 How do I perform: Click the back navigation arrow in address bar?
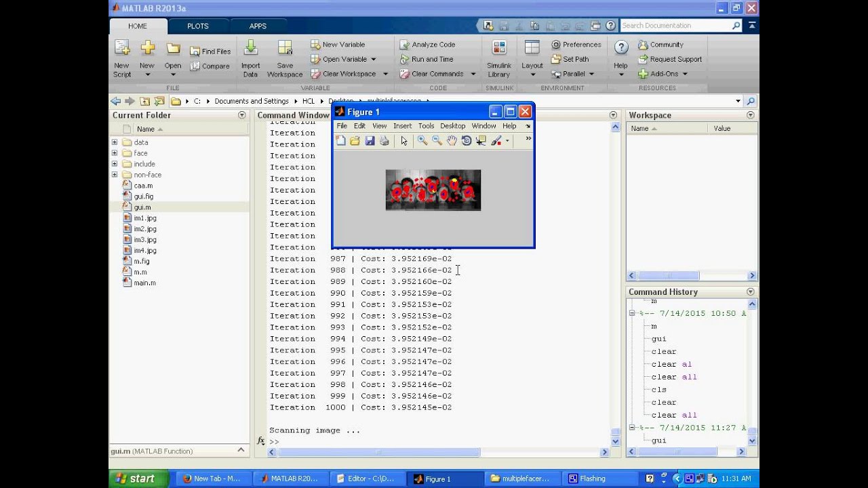116,101
